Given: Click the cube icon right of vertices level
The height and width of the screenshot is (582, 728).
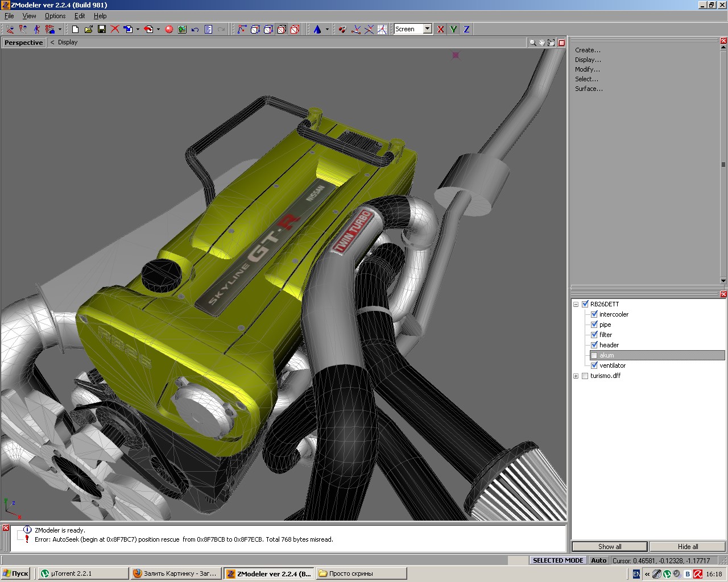Looking at the screenshot, I should (x=255, y=29).
